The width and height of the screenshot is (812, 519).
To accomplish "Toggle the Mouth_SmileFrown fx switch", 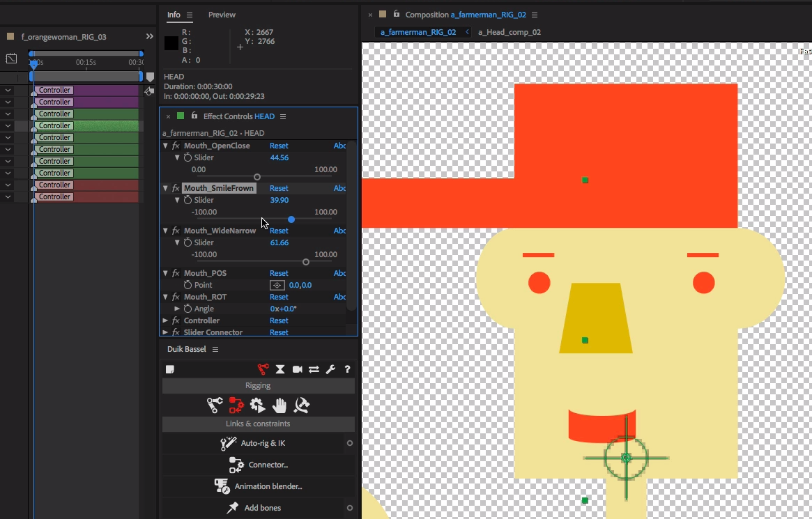I will click(x=176, y=188).
